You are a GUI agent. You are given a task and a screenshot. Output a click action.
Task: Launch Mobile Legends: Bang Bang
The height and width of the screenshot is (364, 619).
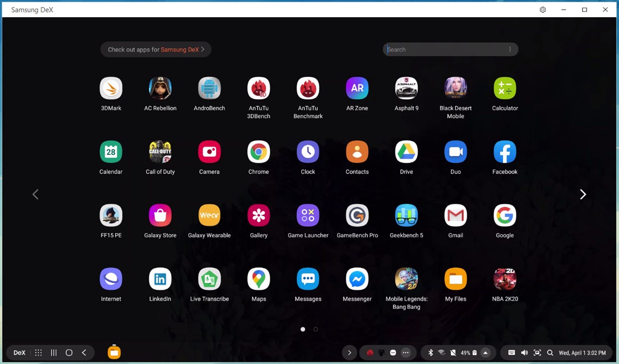406,279
